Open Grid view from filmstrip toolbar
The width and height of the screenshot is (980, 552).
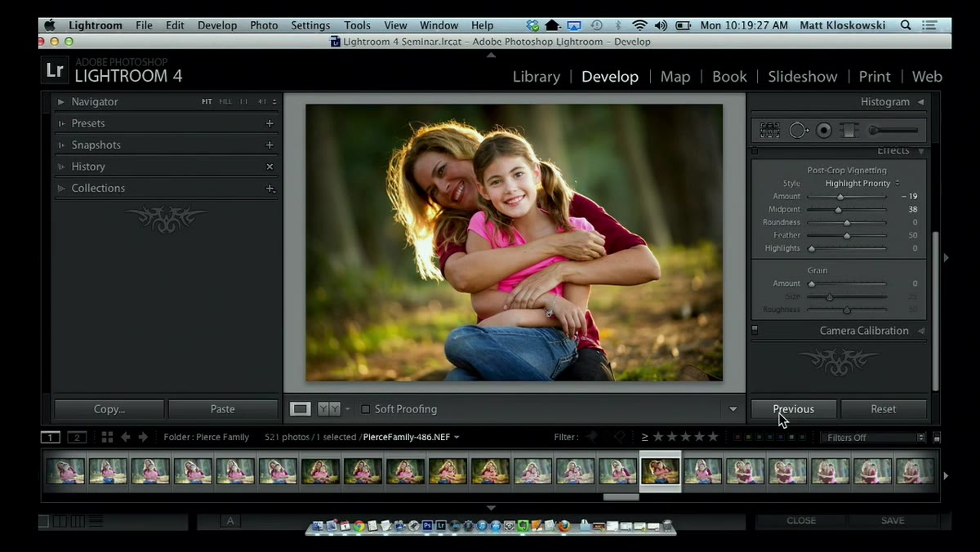click(107, 437)
